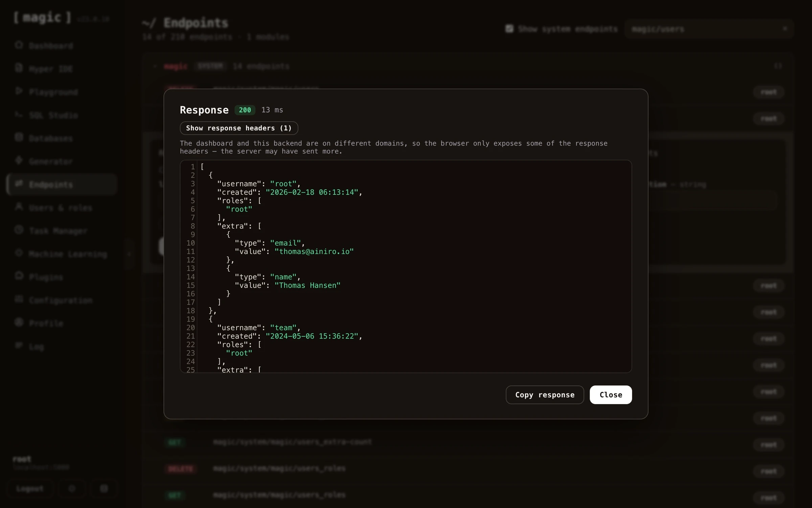812x508 pixels.
Task: Click the Endpoints page heading
Action: point(196,23)
